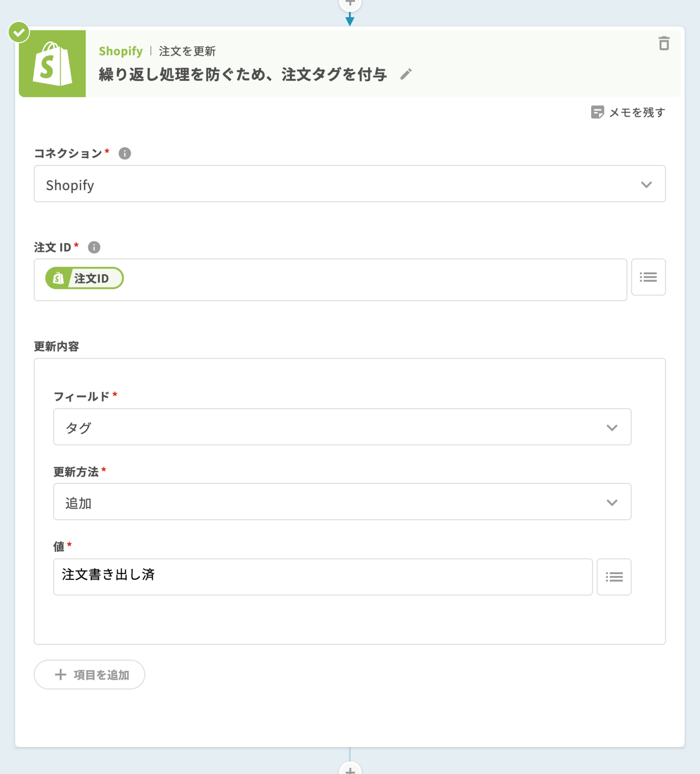
Task: Click the 値 input containing 注文書き出し済
Action: pyautogui.click(x=323, y=577)
